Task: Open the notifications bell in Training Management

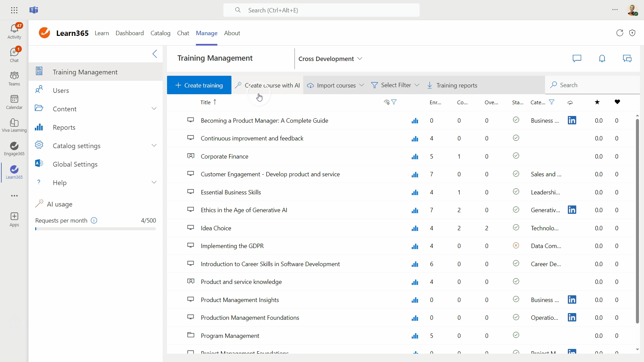Action: 602,59
